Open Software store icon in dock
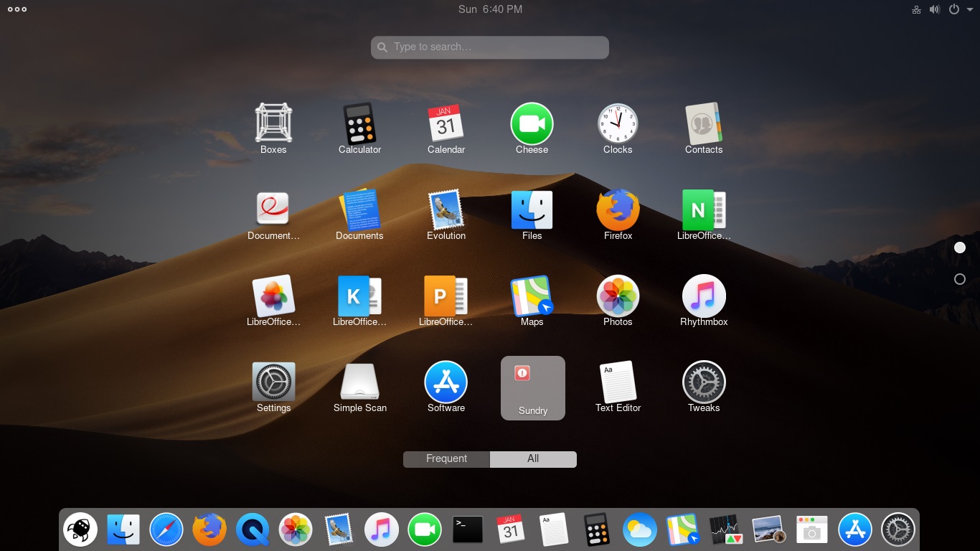 point(855,531)
